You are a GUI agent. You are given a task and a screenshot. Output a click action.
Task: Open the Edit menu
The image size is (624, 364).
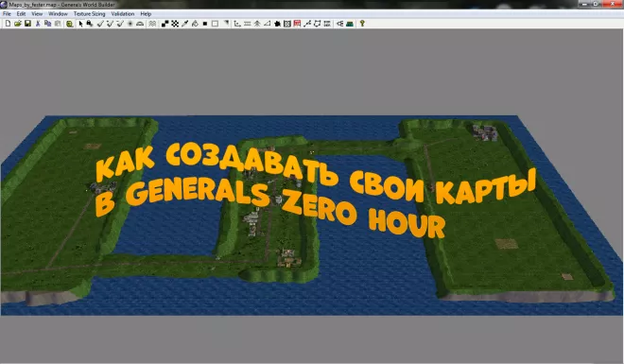coord(21,13)
